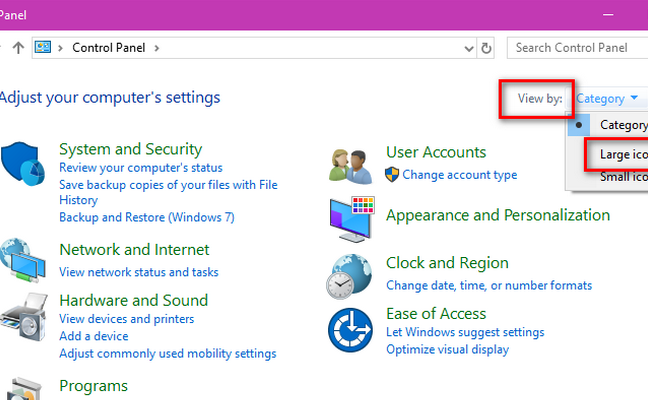This screenshot has width=648, height=400.
Task: Click the refresh icon in the address bar
Action: click(x=486, y=48)
